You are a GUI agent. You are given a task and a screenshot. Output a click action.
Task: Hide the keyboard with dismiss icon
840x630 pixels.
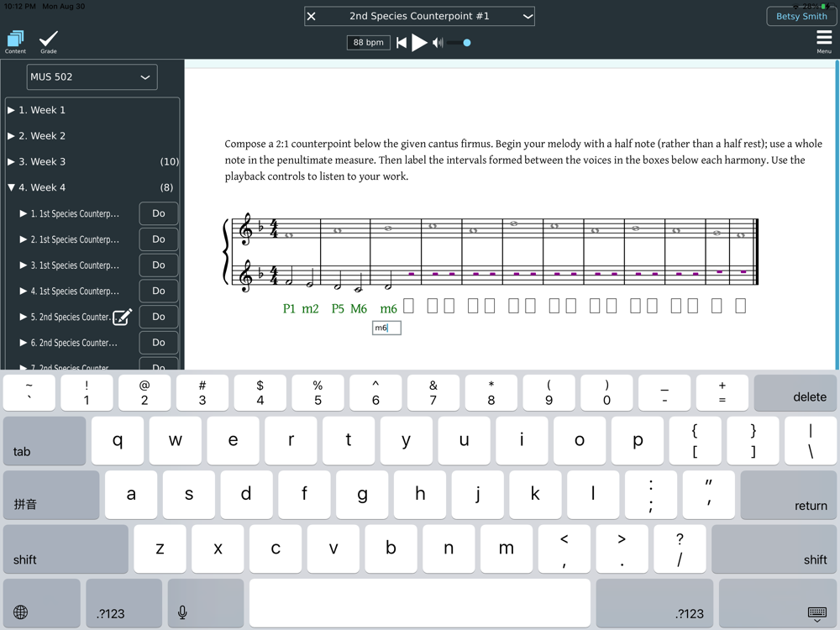817,613
